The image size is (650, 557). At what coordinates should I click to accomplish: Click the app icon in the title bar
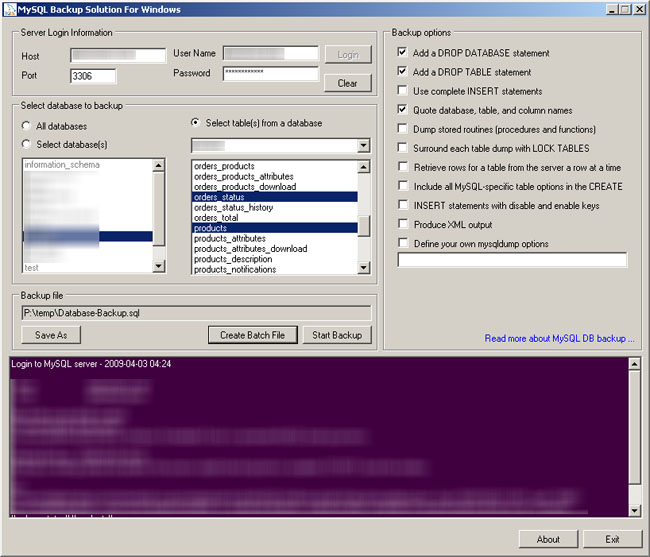[x=9, y=9]
